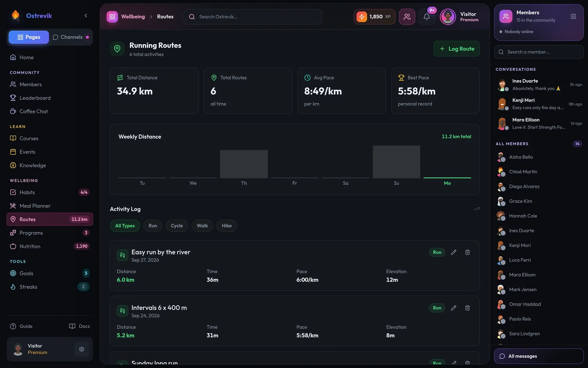Delete the Intervals 6 x 400 m entry
The width and height of the screenshot is (588, 368).
[467, 308]
